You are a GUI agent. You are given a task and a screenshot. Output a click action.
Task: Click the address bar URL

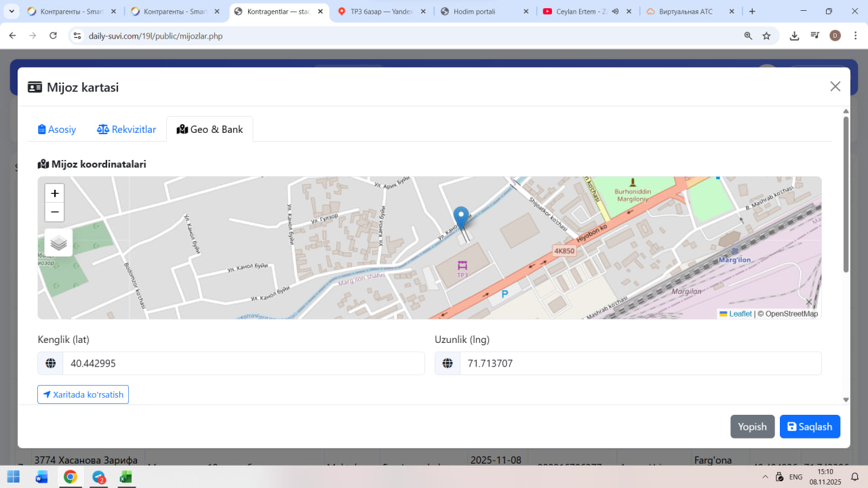point(155,36)
